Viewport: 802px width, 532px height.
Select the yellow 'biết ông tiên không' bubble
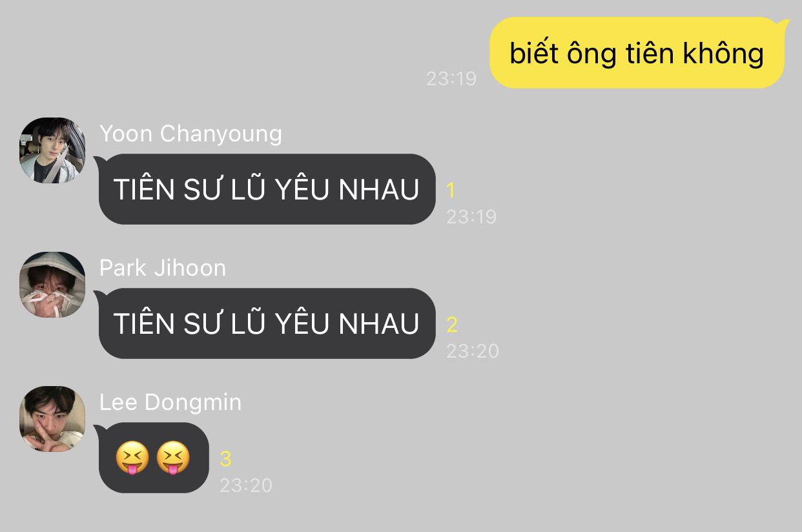pos(638,53)
